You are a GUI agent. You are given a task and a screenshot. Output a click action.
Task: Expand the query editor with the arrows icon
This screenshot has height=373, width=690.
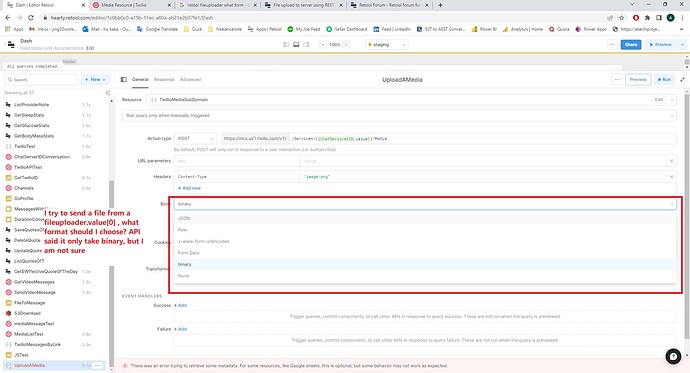tap(683, 80)
